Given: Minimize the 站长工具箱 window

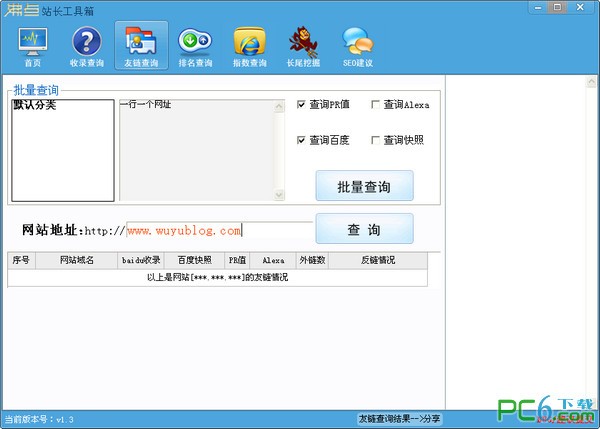Looking at the screenshot, I should point(538,7).
